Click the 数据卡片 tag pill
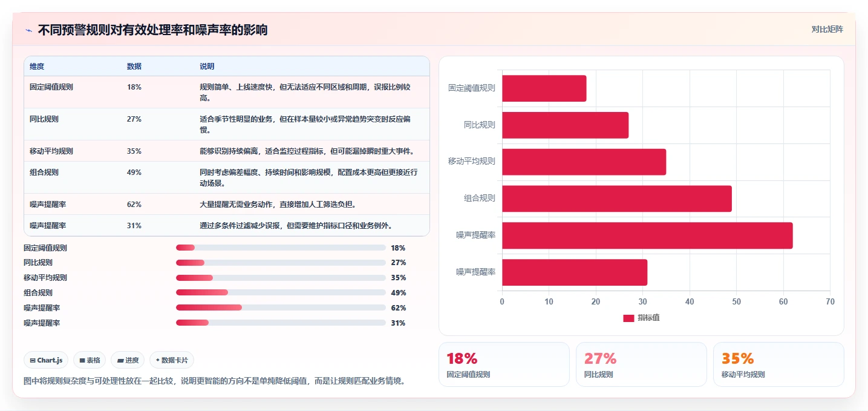 pyautogui.click(x=172, y=360)
